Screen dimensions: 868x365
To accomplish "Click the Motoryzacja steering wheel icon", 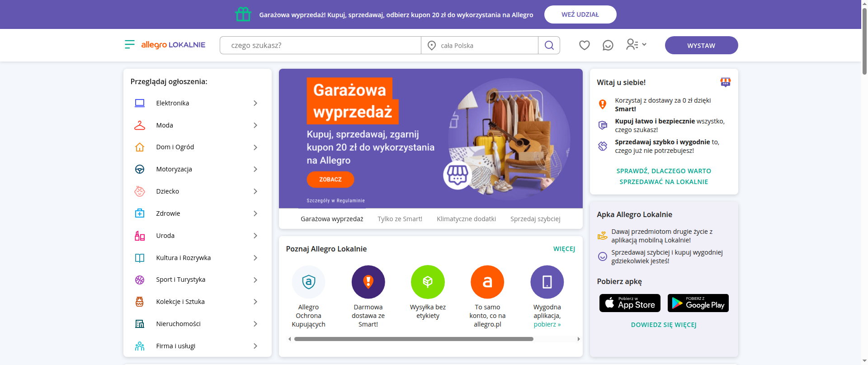I will coord(140,169).
